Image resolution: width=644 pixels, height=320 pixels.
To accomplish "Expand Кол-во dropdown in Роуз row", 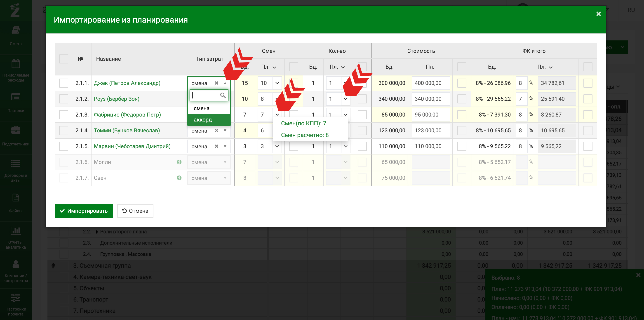I will point(346,99).
